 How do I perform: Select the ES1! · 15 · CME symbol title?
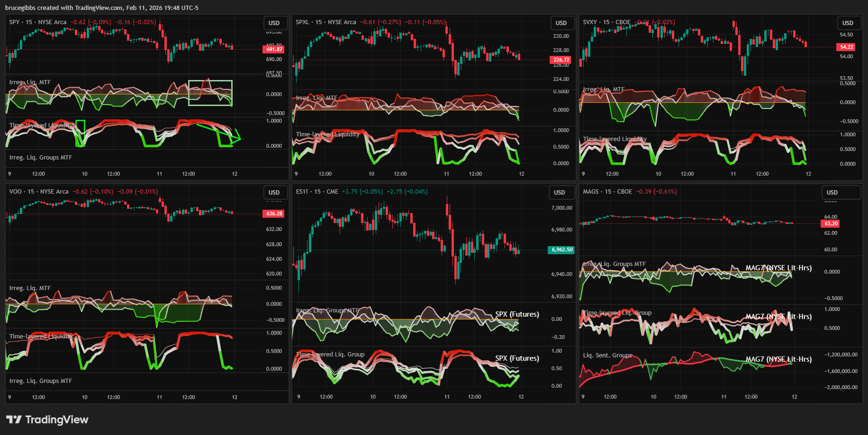317,192
